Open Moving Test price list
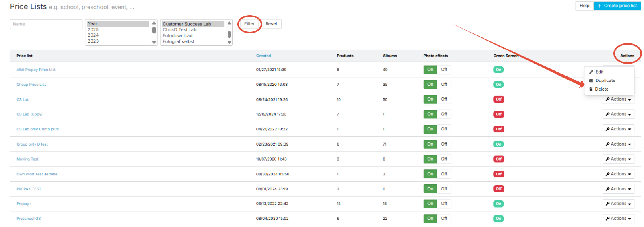This screenshot has height=227, width=644. 27,159
